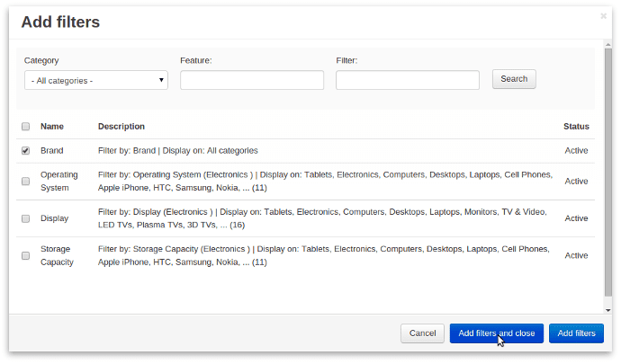The image size is (621, 364).
Task: Select the Brand filter name
Action: point(52,151)
